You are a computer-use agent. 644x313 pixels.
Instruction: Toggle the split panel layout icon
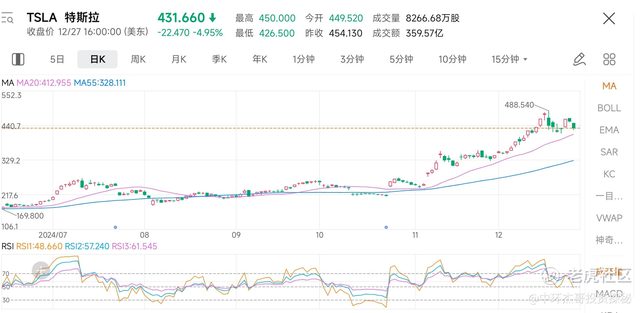18,59
